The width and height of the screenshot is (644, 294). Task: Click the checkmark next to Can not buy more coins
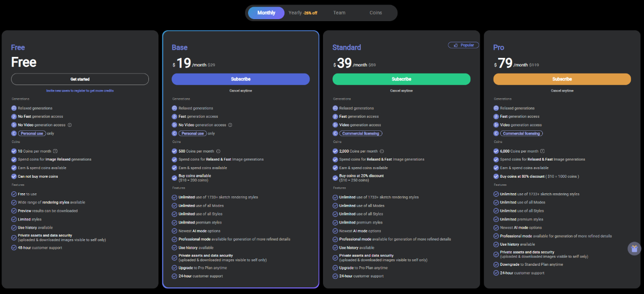[x=14, y=176]
